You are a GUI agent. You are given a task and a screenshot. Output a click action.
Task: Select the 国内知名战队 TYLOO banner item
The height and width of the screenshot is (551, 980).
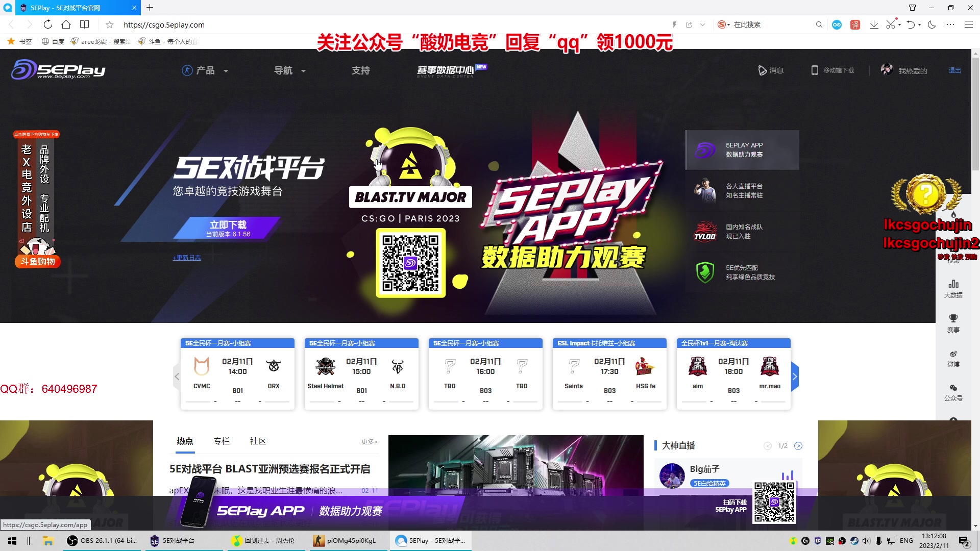point(742,232)
